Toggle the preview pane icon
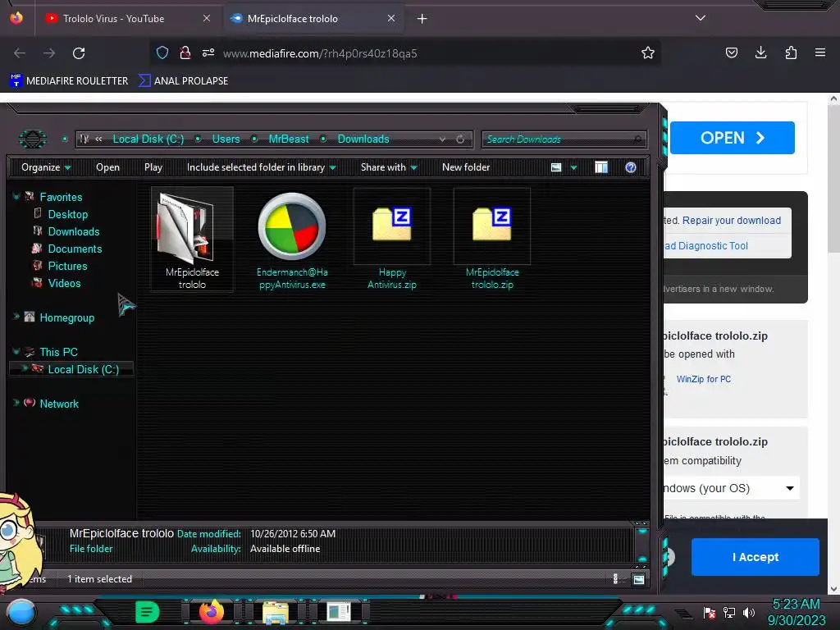The width and height of the screenshot is (840, 630). [x=601, y=167]
